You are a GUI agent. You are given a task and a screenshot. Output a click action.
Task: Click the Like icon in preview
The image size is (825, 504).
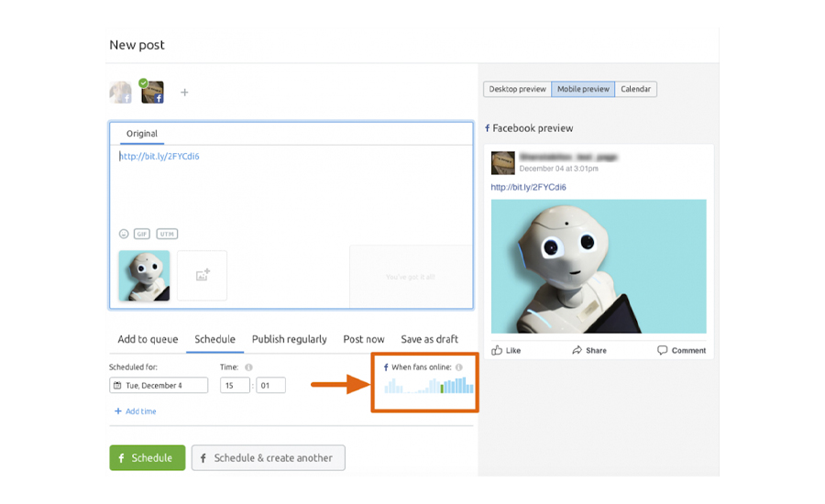coord(497,350)
